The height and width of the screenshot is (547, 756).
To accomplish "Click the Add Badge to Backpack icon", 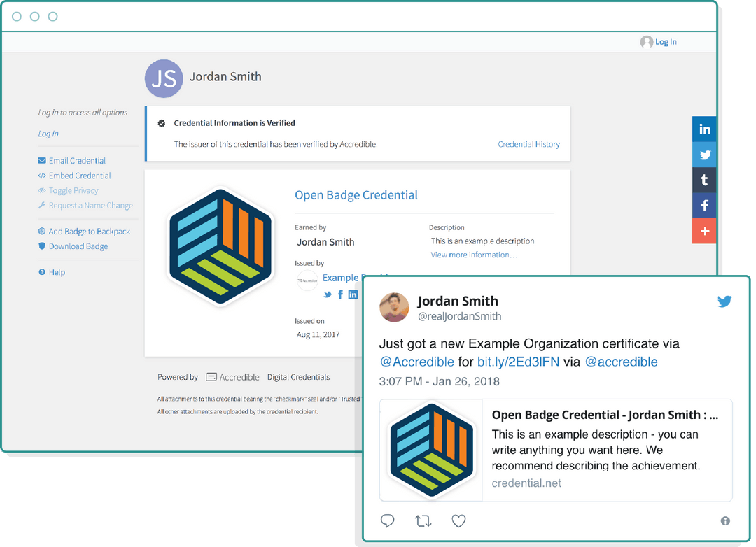I will pos(42,232).
